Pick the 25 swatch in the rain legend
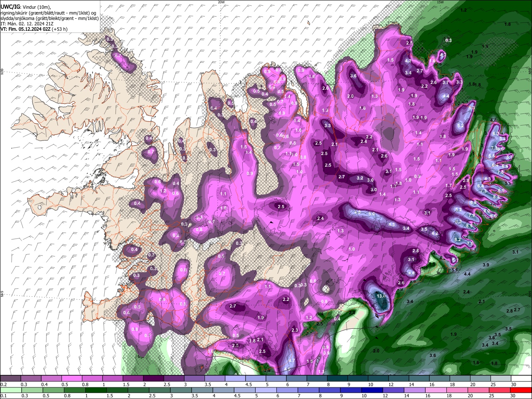Viewport: 532px width, 399px height. [501, 390]
